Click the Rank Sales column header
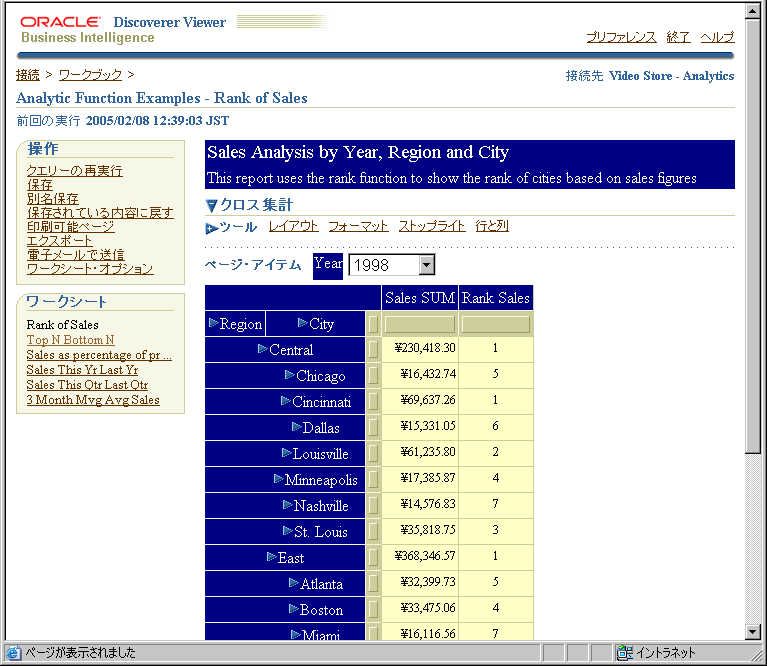 click(x=496, y=298)
